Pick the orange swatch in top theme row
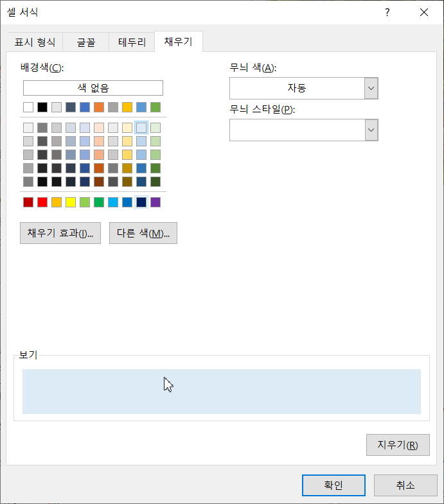 [x=99, y=107]
